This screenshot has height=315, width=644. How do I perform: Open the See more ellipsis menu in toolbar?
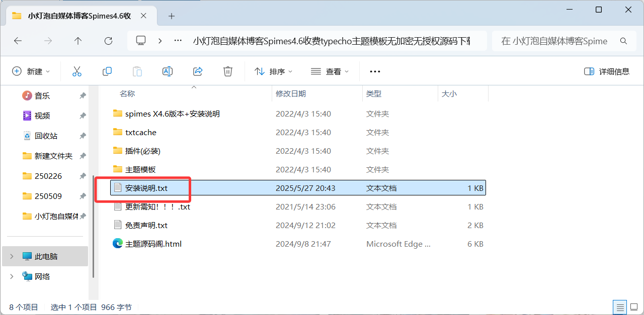[375, 71]
